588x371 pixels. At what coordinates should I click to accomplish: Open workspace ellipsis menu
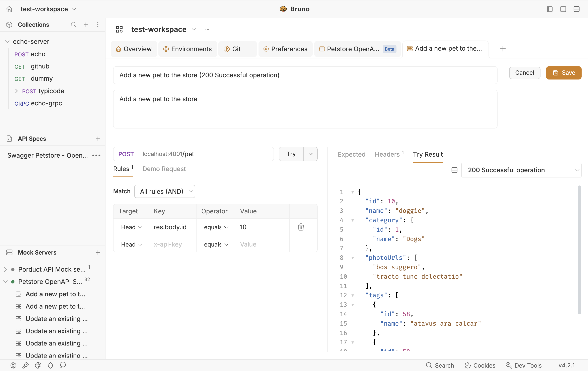click(207, 29)
